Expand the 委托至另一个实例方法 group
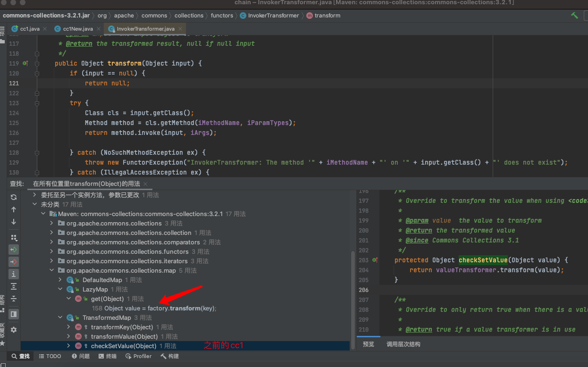Viewport: 588px width, 367px height. (x=34, y=195)
